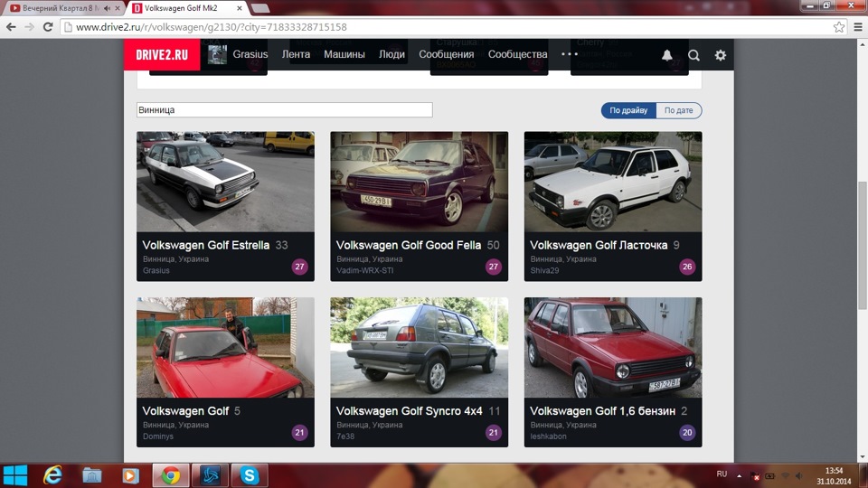Open the settings gear icon

pos(721,55)
